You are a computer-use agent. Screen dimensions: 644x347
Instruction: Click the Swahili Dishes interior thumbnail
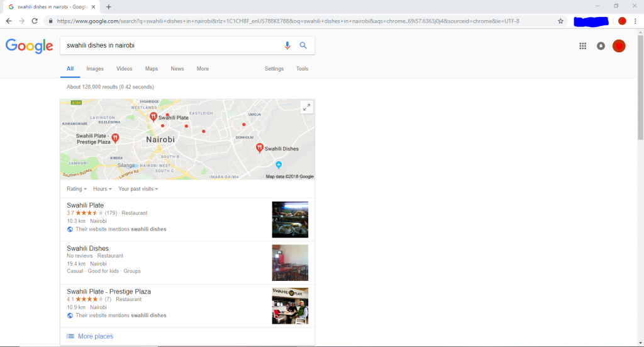click(290, 263)
